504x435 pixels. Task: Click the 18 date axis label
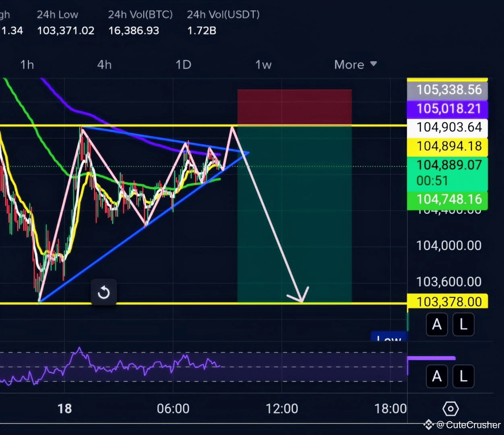point(64,409)
